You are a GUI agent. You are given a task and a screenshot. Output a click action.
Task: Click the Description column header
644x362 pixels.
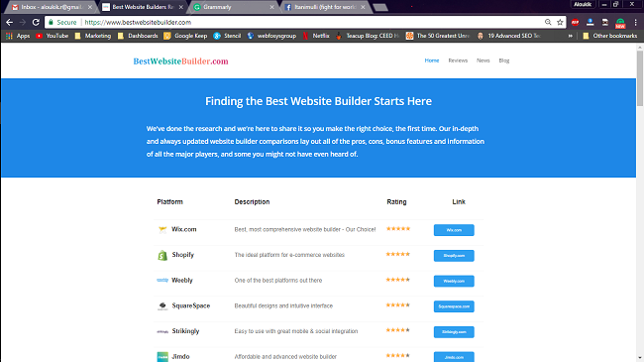(x=252, y=202)
